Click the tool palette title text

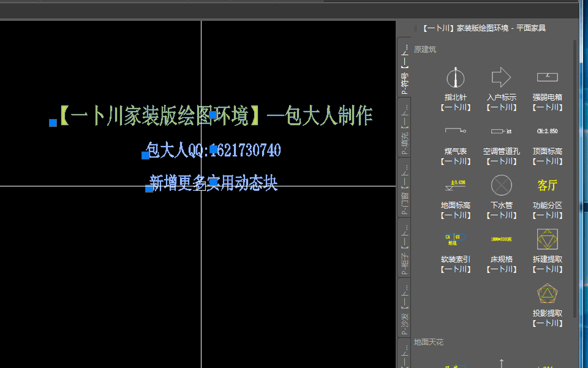[x=484, y=28]
